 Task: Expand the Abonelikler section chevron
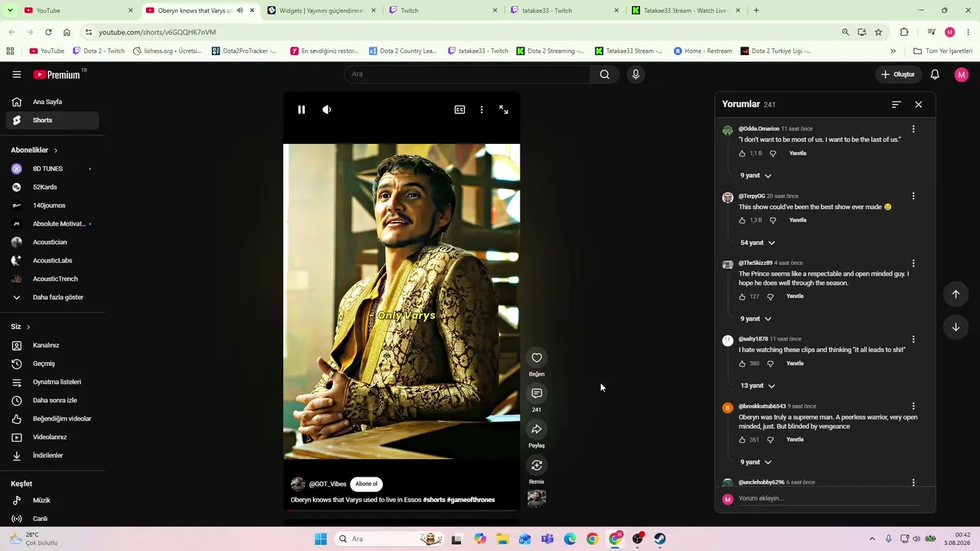56,150
